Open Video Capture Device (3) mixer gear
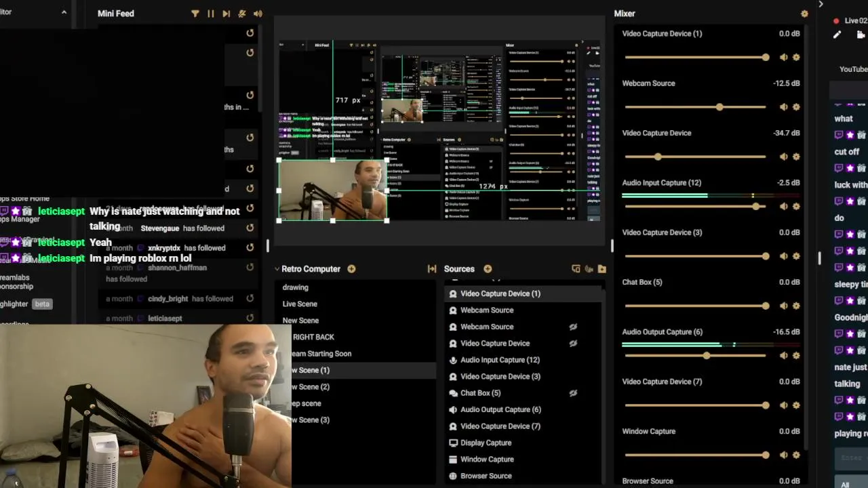The image size is (868, 488). tap(796, 256)
